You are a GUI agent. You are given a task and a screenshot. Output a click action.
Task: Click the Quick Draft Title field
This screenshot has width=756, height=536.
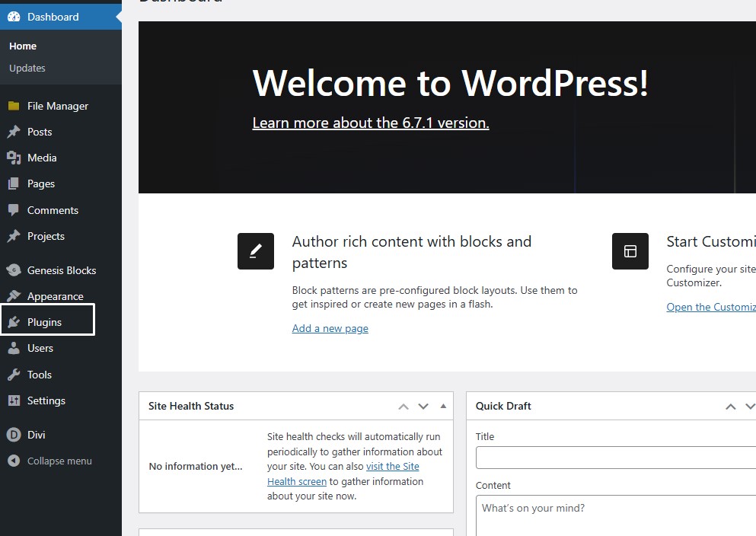coord(616,458)
